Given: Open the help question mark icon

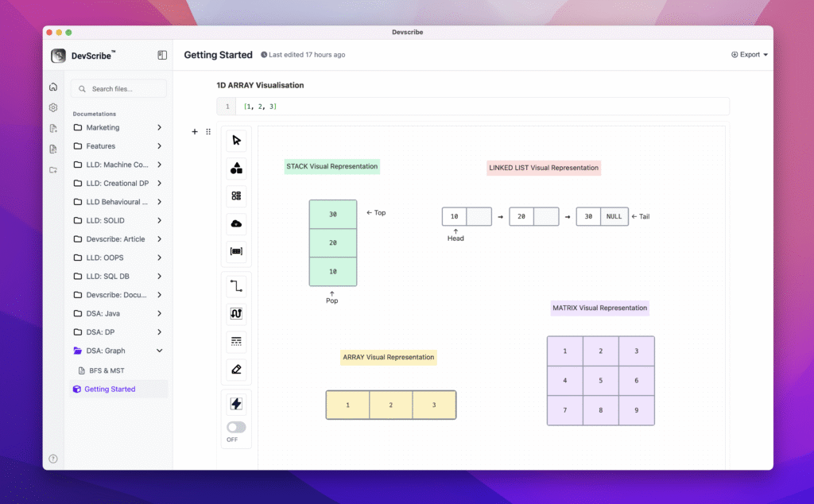Looking at the screenshot, I should coord(53,459).
